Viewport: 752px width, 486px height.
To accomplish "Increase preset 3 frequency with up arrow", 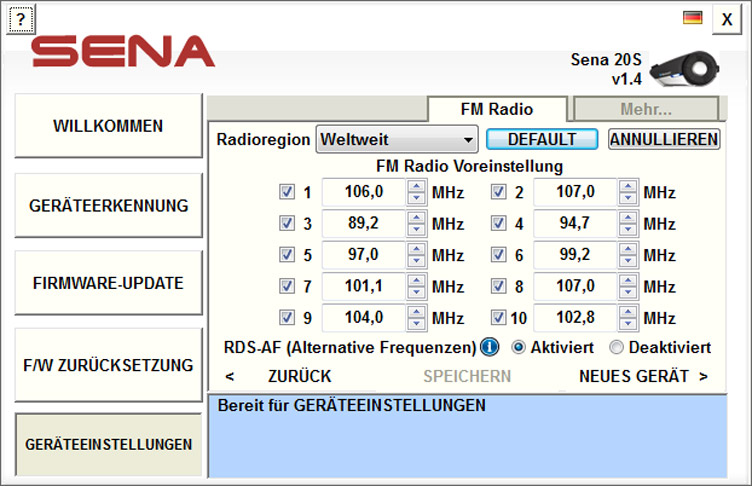I will point(416,217).
